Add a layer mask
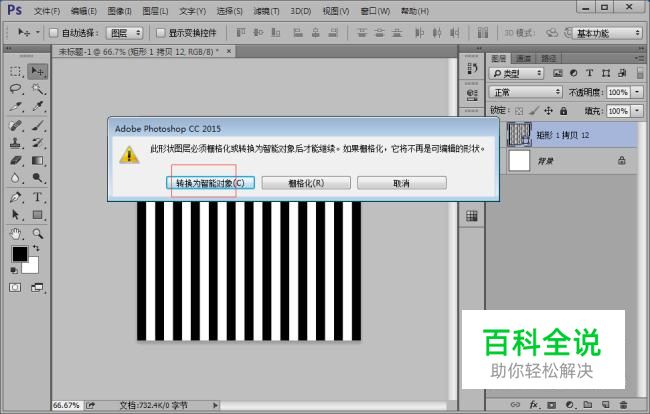The image size is (650, 414). (x=551, y=404)
